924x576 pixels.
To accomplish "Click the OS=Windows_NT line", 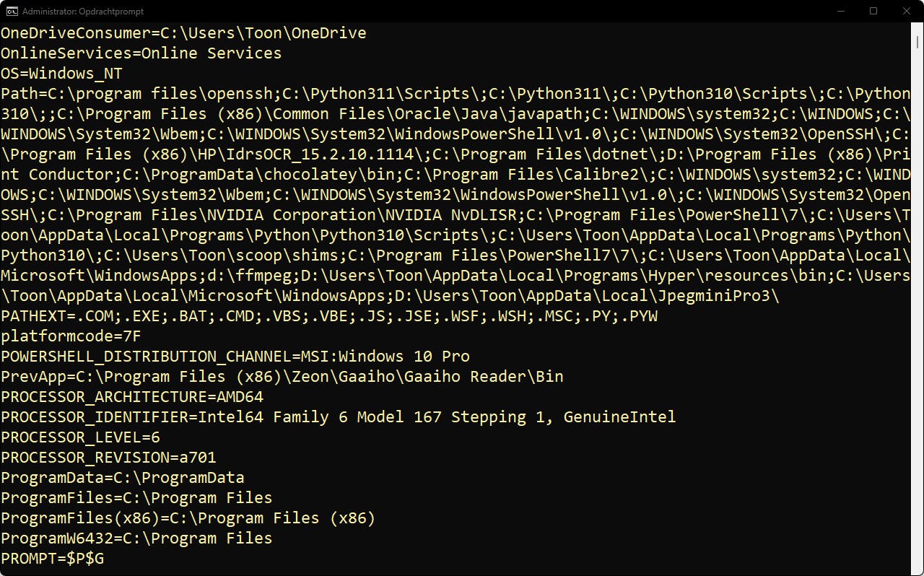I will (x=61, y=74).
